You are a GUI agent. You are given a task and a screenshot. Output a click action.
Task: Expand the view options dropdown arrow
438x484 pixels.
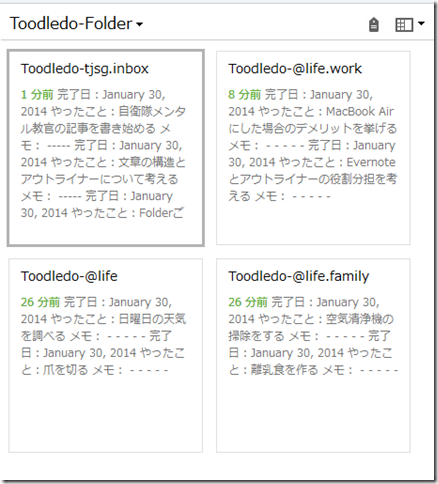[x=421, y=24]
